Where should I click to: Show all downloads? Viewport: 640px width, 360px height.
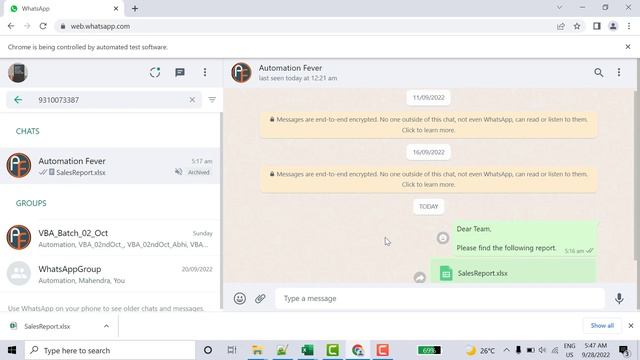[602, 325]
